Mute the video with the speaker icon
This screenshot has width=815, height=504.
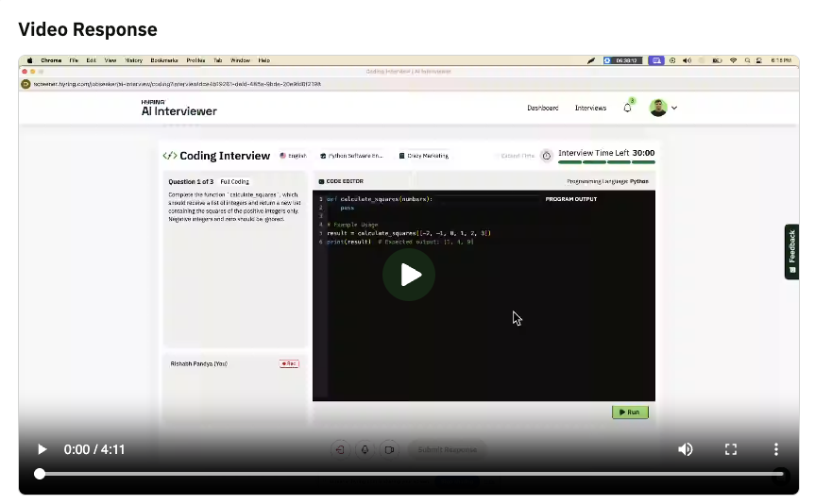tap(686, 449)
